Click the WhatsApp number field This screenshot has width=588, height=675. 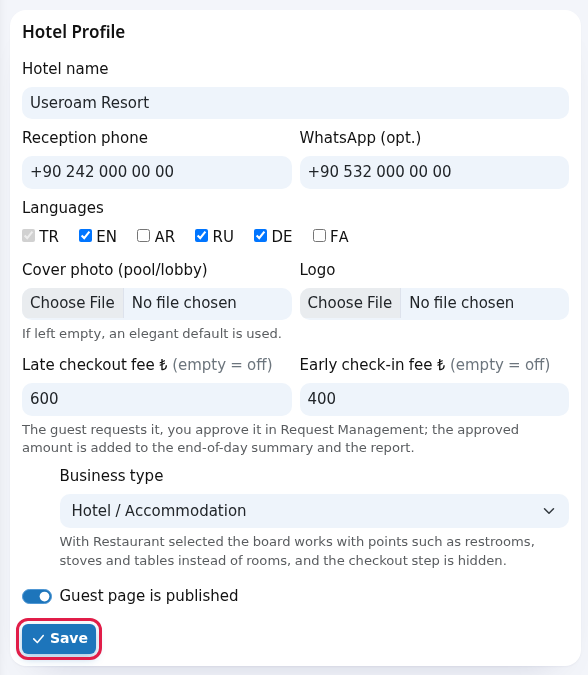pyautogui.click(x=434, y=172)
